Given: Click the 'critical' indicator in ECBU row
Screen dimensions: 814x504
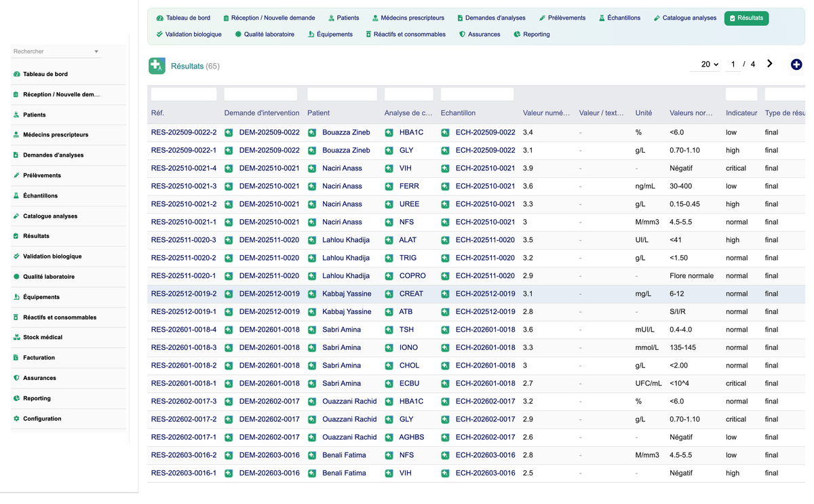Looking at the screenshot, I should click(736, 384).
